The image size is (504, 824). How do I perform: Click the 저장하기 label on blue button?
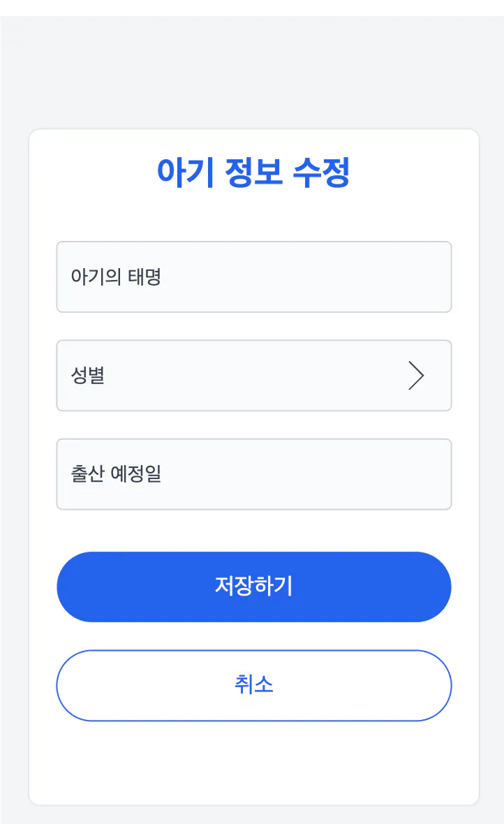tap(254, 586)
